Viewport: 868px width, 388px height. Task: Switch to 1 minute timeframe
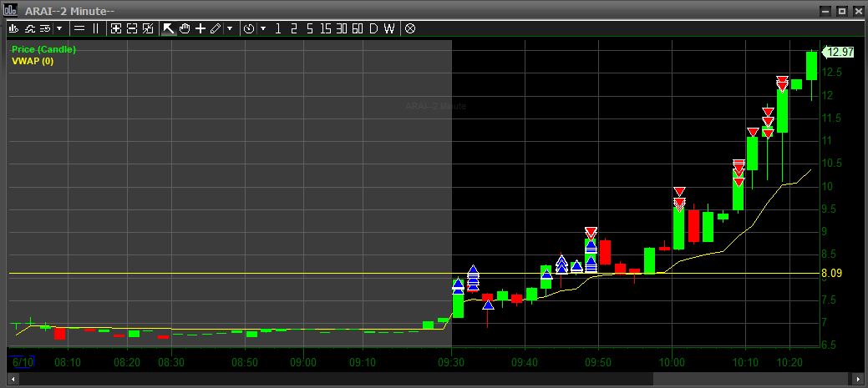pos(278,28)
